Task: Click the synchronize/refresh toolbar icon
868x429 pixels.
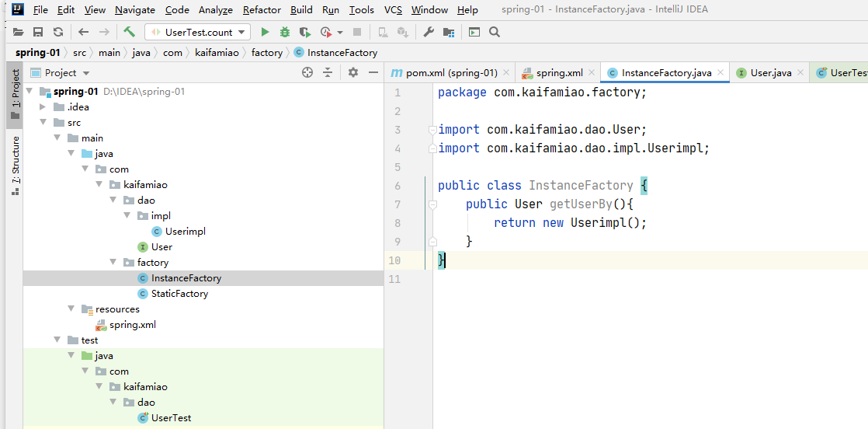Action: coord(58,32)
